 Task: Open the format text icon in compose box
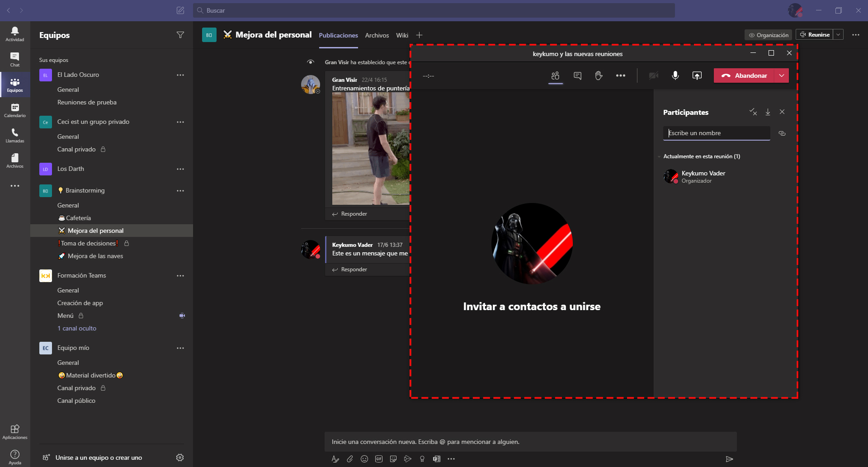tap(335, 459)
